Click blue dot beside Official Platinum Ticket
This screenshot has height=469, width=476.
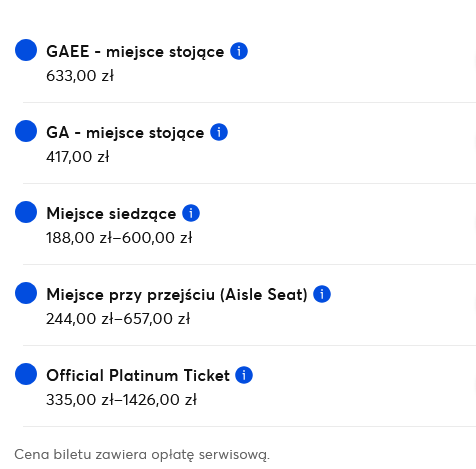(x=26, y=374)
